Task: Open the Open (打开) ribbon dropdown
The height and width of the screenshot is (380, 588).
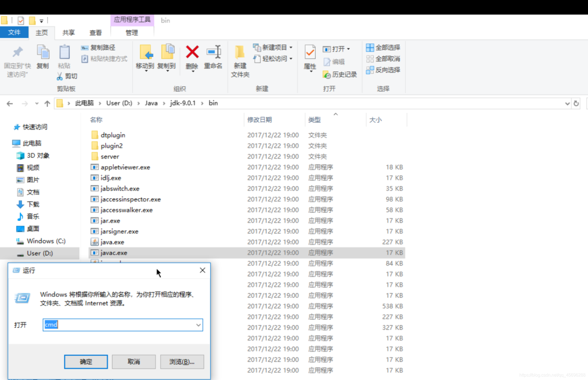Action: tap(336, 49)
